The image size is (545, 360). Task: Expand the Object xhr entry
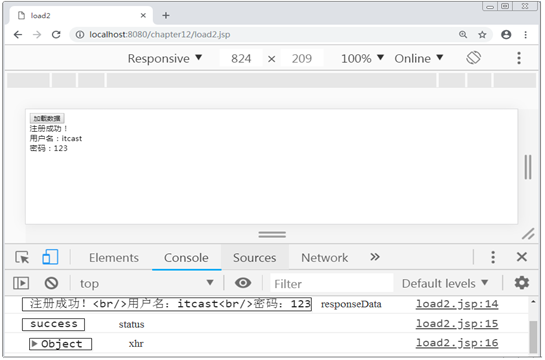[34, 344]
